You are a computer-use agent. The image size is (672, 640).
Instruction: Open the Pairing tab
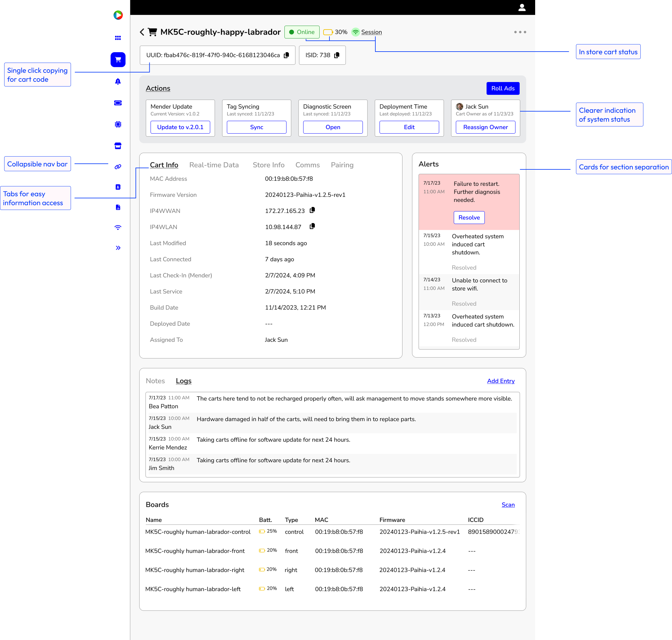pyautogui.click(x=342, y=165)
